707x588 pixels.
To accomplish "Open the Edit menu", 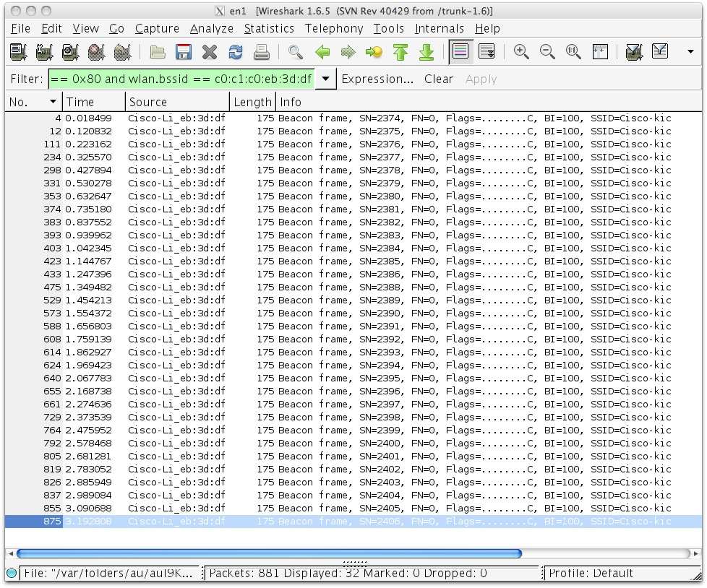I will coord(51,28).
